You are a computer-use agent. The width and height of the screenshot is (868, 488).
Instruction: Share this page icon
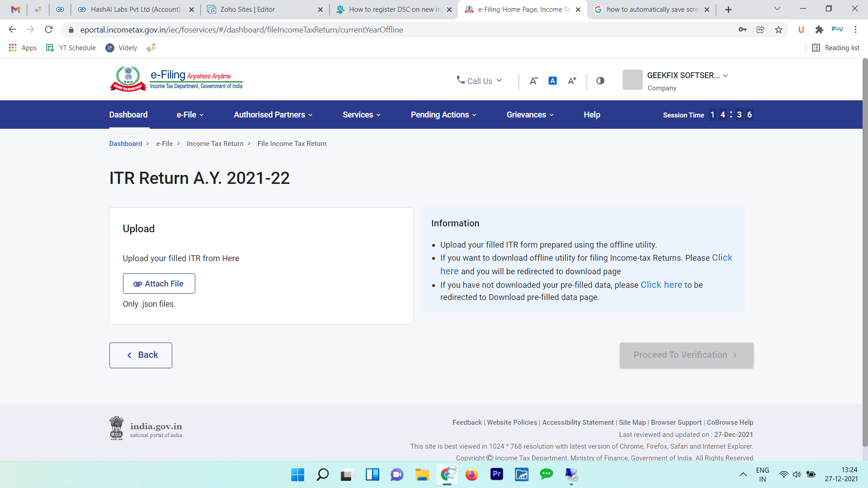pos(760,29)
